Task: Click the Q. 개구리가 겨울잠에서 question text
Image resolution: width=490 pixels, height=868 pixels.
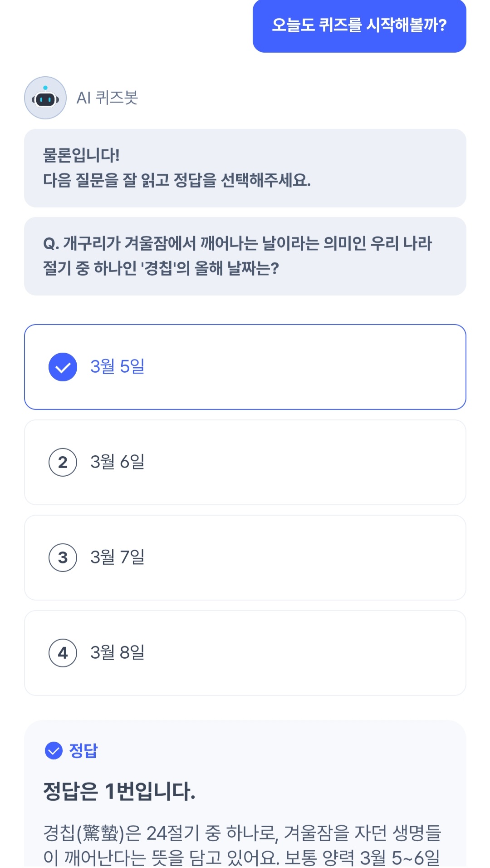Action: click(237, 243)
